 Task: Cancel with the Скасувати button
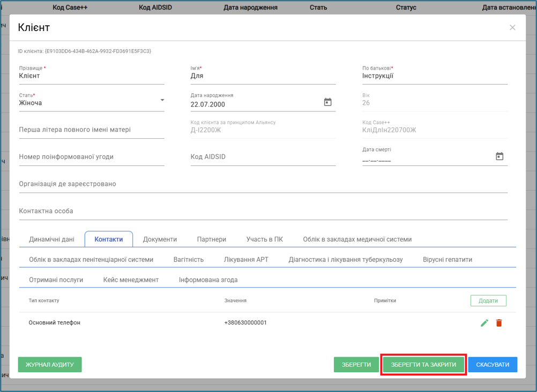(493, 365)
